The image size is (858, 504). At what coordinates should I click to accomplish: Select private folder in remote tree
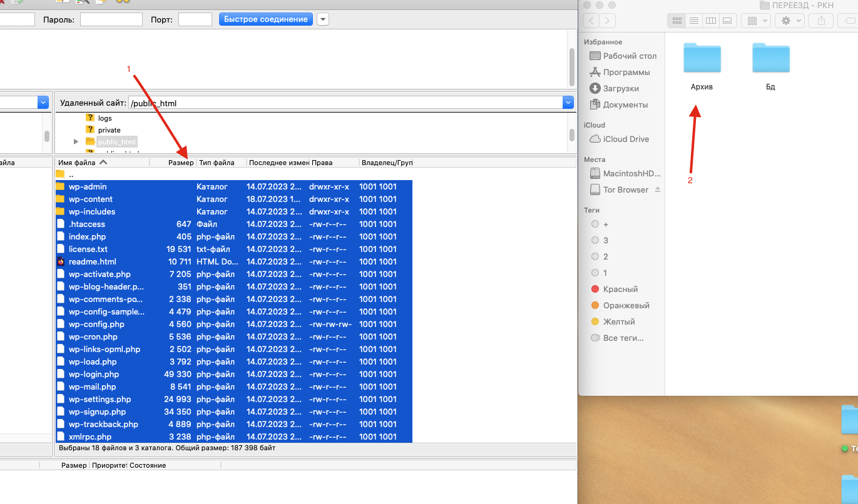tap(103, 130)
